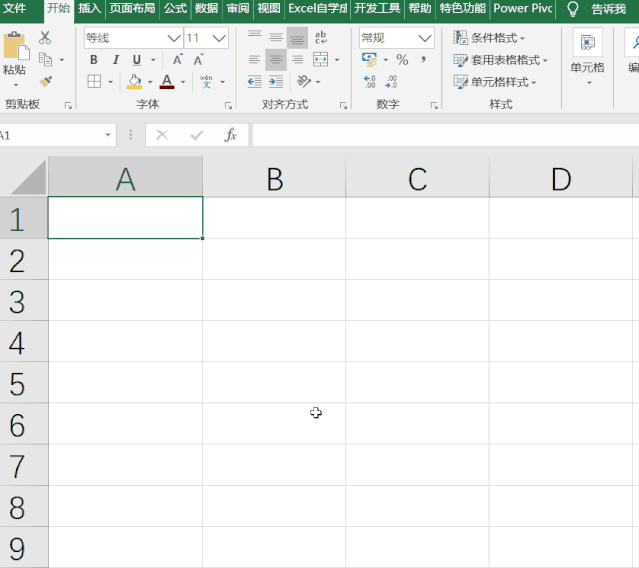The height and width of the screenshot is (568, 639).
Task: Click the Format Painter brush icon
Action: 46,81
